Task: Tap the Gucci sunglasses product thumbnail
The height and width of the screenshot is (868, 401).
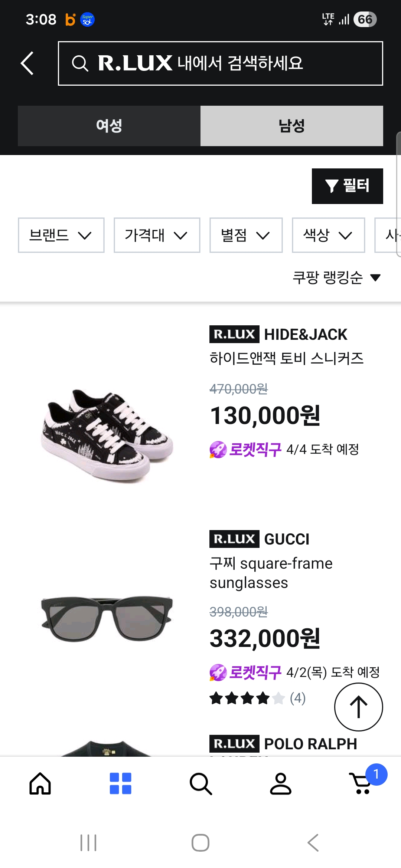Action: (107, 619)
